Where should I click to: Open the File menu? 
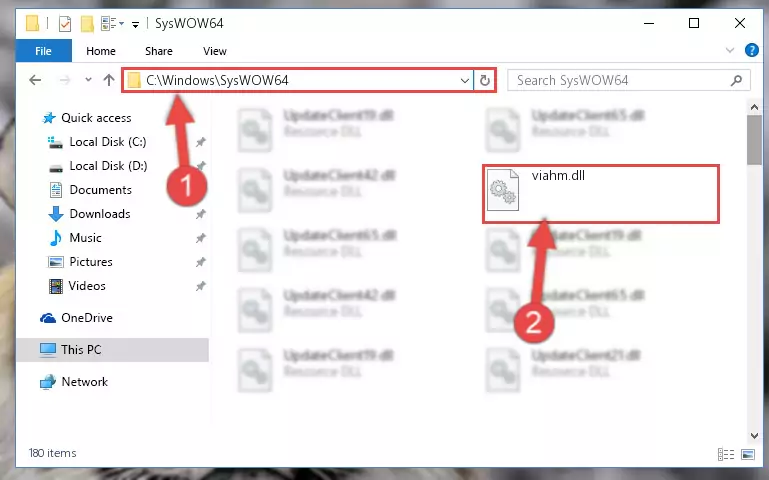click(x=44, y=51)
